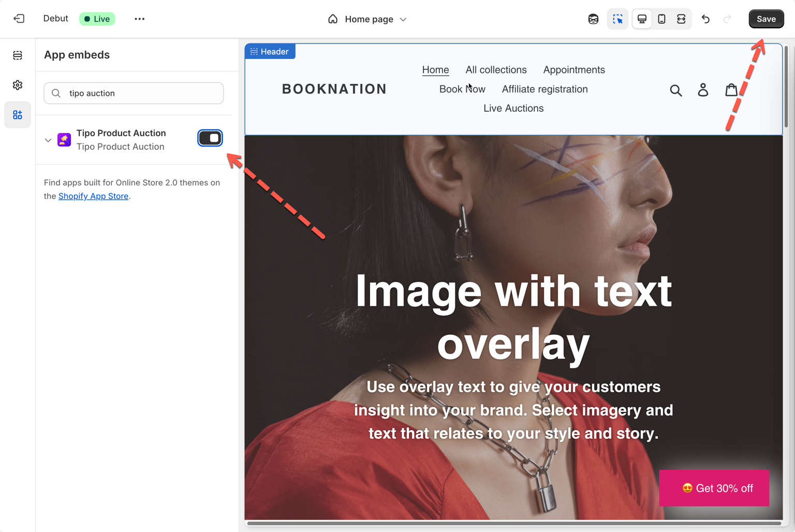This screenshot has height=532, width=795.
Task: Open the Shopify App Store link
Action: coord(93,196)
